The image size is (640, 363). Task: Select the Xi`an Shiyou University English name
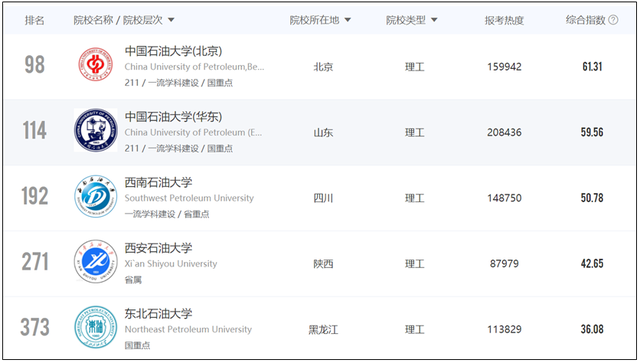click(171, 264)
